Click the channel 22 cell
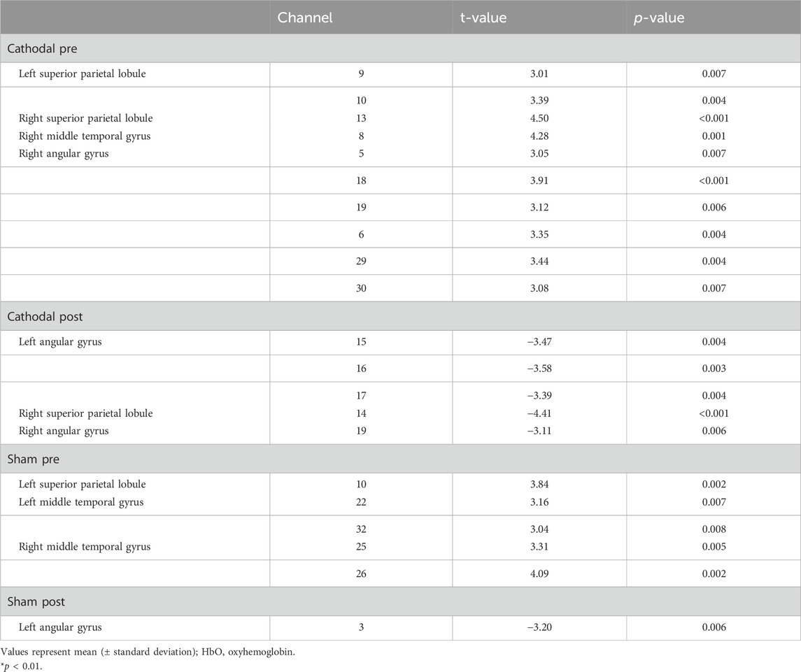This screenshot has width=801, height=672. pyautogui.click(x=361, y=502)
